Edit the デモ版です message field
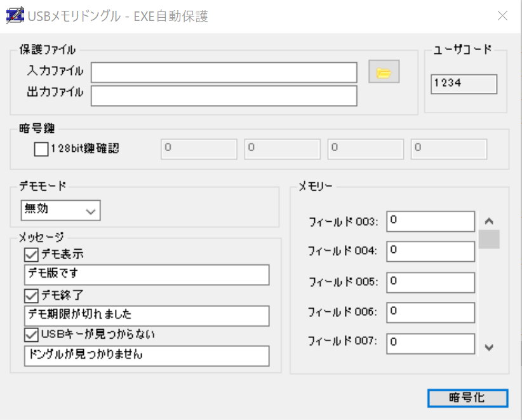Viewport: 522px width, 420px height. pyautogui.click(x=147, y=274)
